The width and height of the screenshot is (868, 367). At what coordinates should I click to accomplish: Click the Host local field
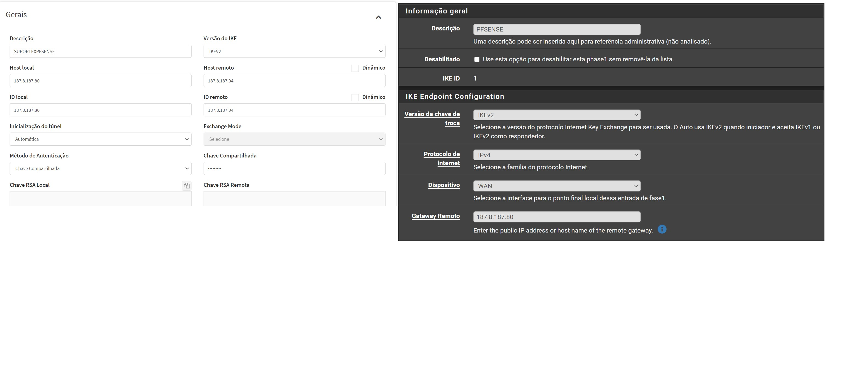pos(100,81)
